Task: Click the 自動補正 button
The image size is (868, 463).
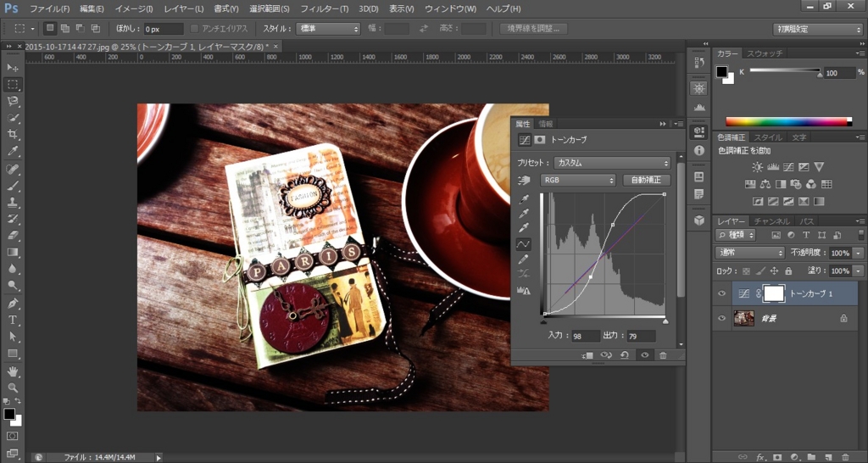Action: 646,180
